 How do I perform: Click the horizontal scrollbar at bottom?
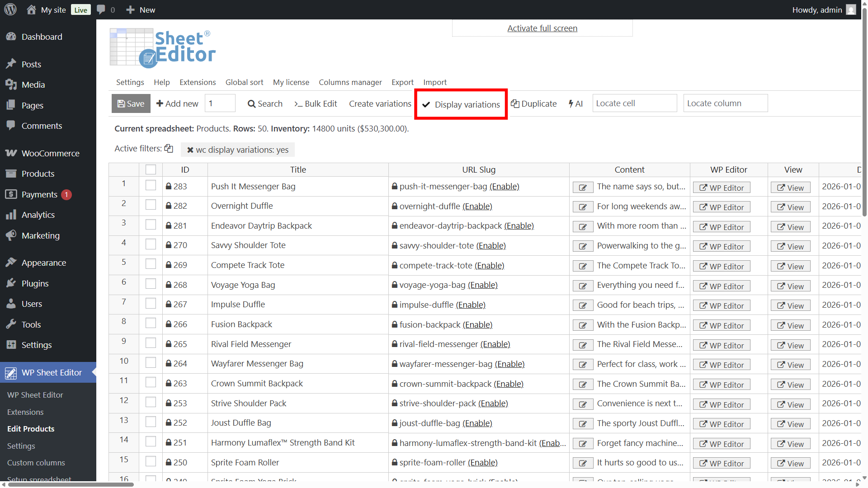(x=71, y=484)
